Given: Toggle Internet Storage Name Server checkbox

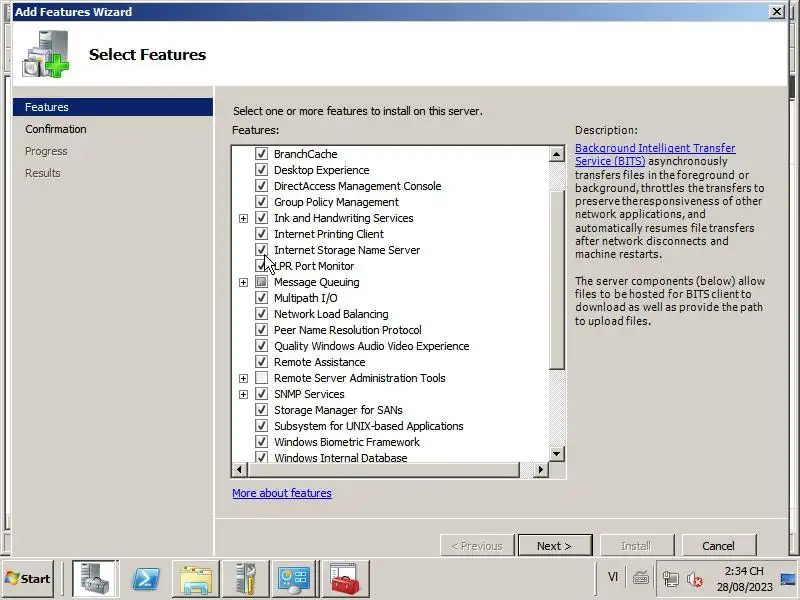Looking at the screenshot, I should 261,249.
